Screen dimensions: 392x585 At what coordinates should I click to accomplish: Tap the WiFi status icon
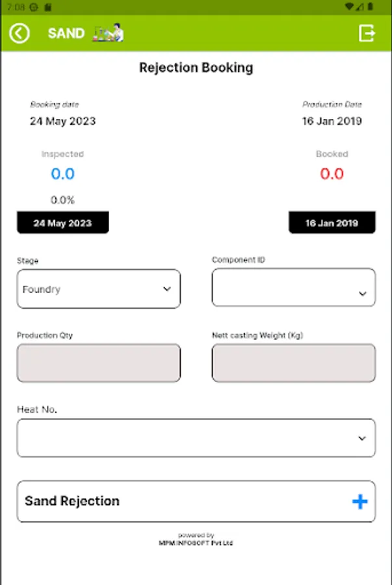(x=350, y=6)
